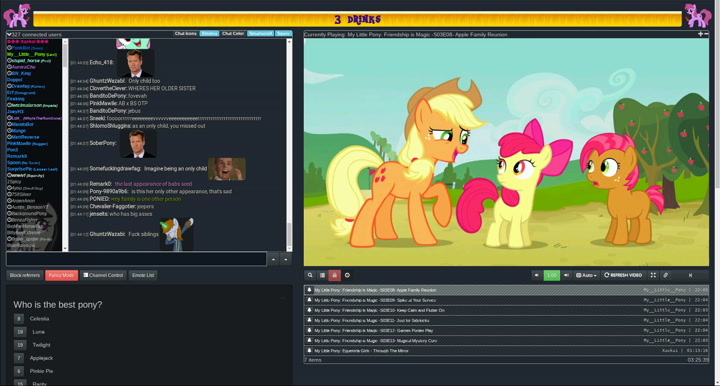Click the SoberPony chat image emote

(138, 144)
